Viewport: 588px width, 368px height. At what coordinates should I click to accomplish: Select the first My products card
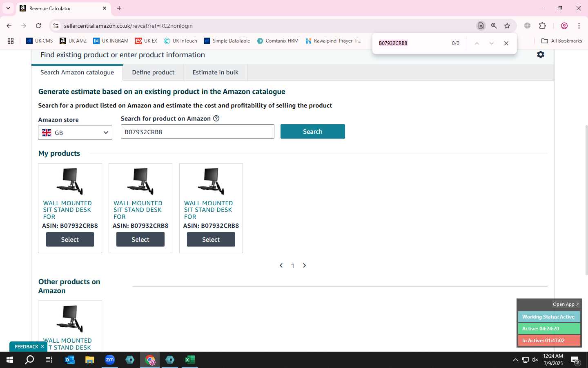click(70, 240)
